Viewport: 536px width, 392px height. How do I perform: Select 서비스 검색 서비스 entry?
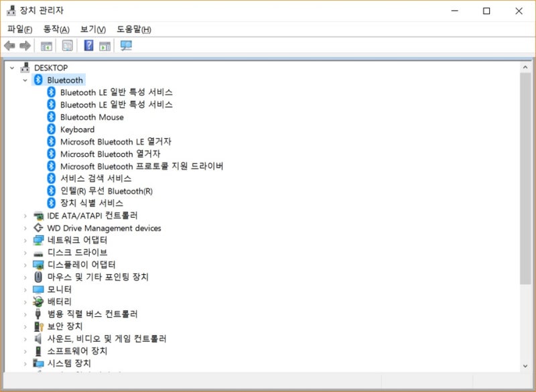tap(96, 178)
